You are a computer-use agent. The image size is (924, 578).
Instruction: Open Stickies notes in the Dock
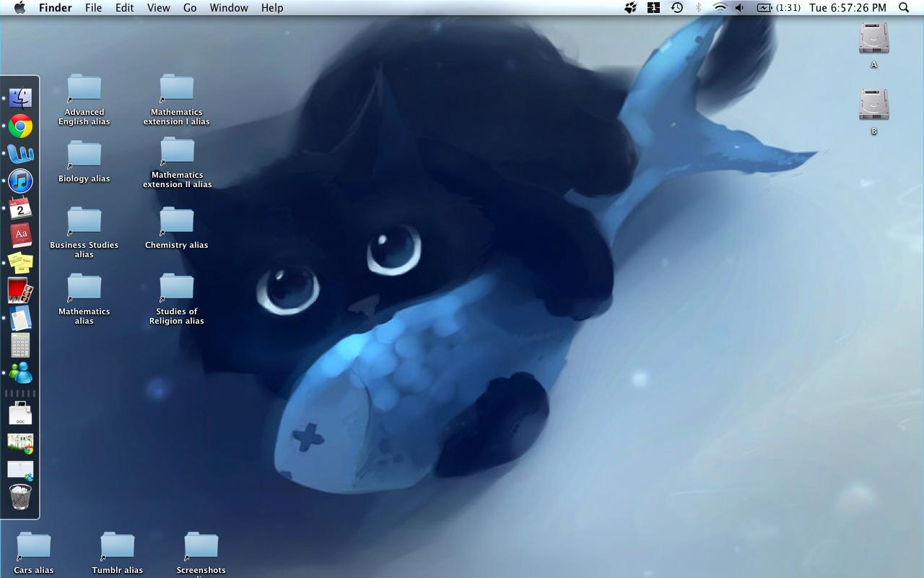(x=20, y=263)
